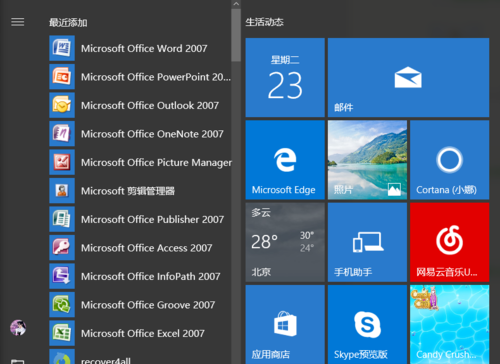Viewport: 500px width, 364px height.
Task: Open the 应用商店 store tile
Action: click(285, 324)
